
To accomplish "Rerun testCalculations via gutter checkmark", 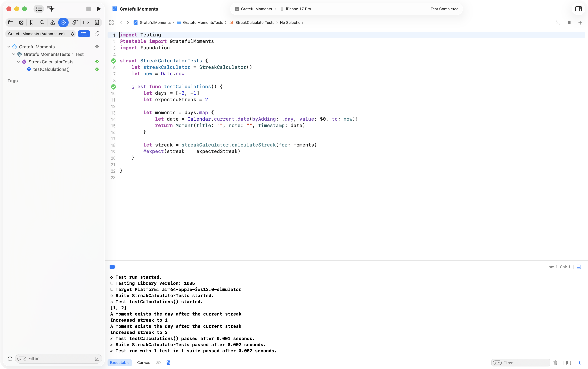I will pyautogui.click(x=113, y=87).
